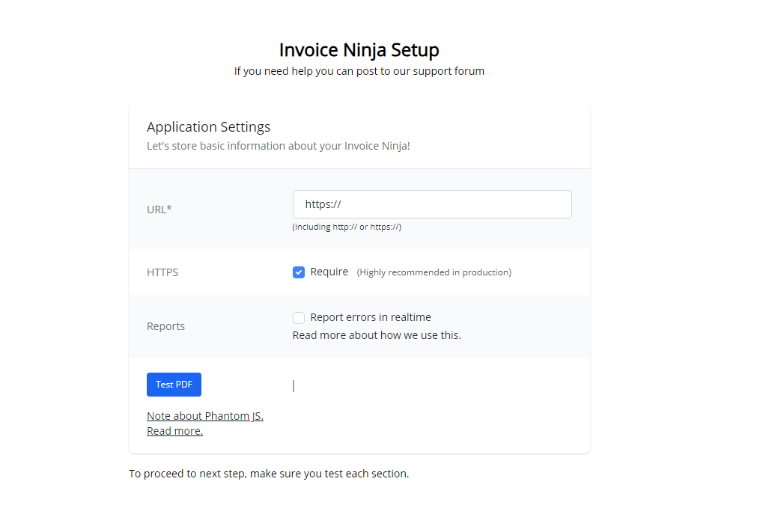
Task: Click 'Read more about how we use this.'
Action: click(x=377, y=335)
